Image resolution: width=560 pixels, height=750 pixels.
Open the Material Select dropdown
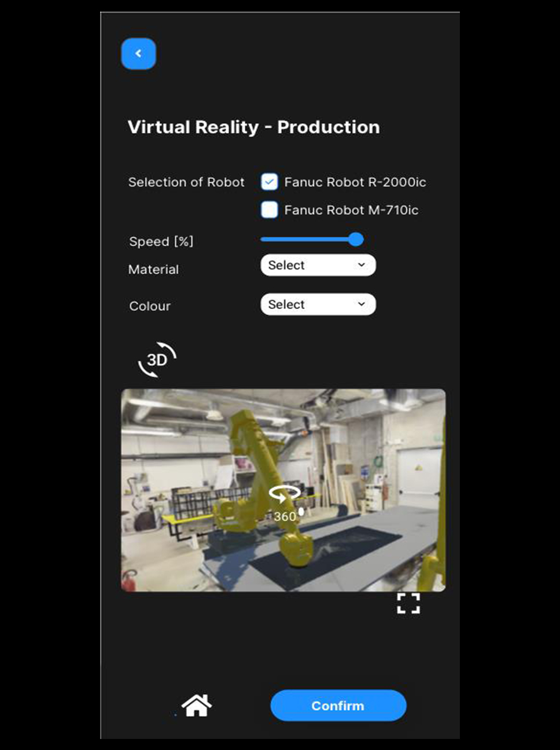318,265
